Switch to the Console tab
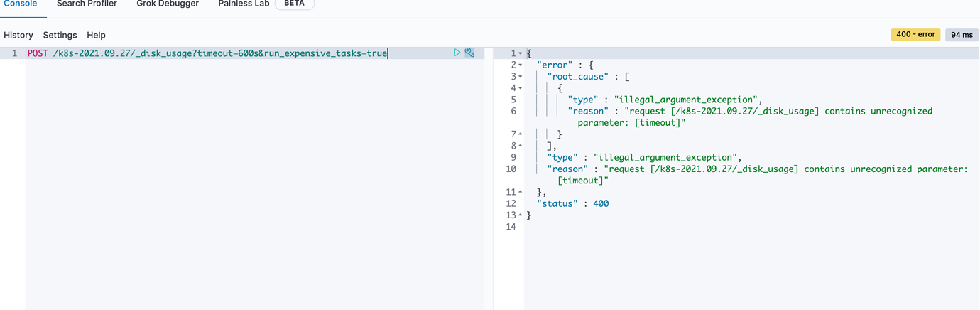 (21, 4)
